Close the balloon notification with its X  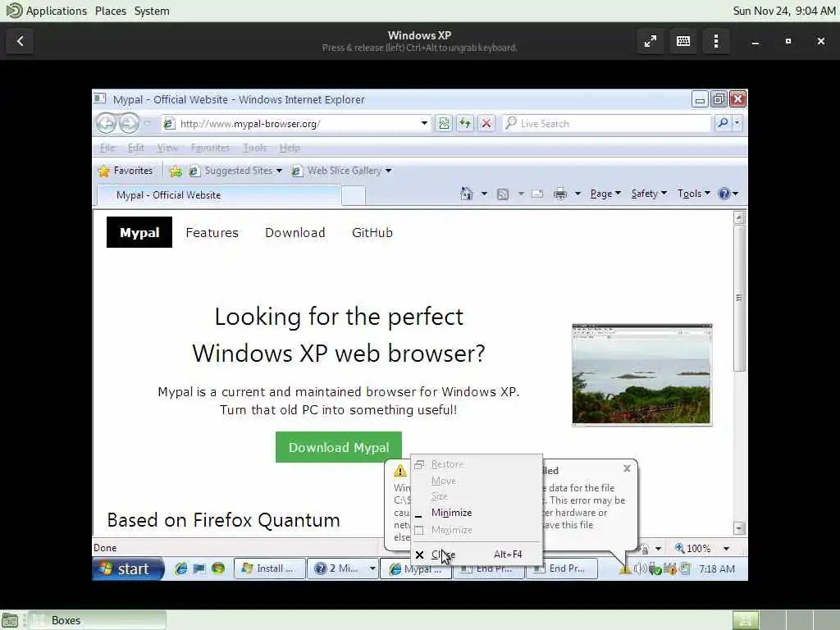(627, 468)
